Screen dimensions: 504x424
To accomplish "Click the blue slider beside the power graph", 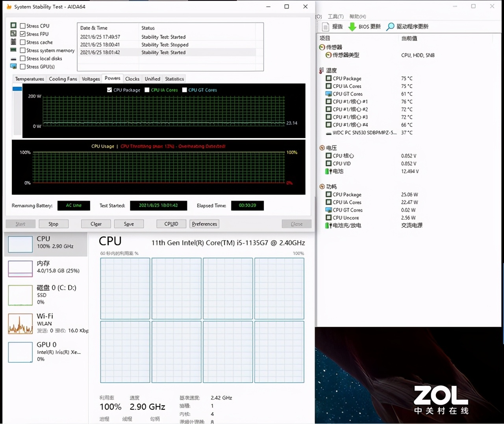I will click(17, 89).
